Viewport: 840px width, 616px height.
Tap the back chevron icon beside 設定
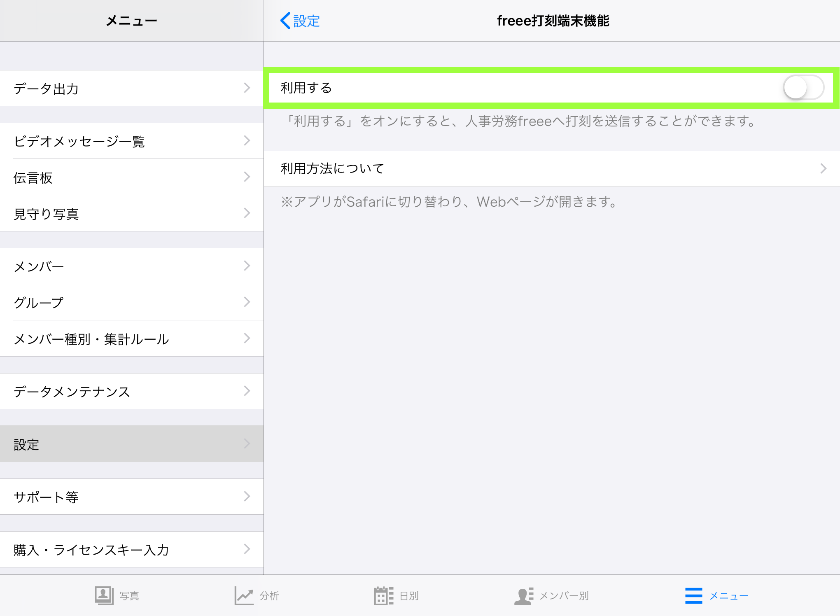(x=285, y=21)
